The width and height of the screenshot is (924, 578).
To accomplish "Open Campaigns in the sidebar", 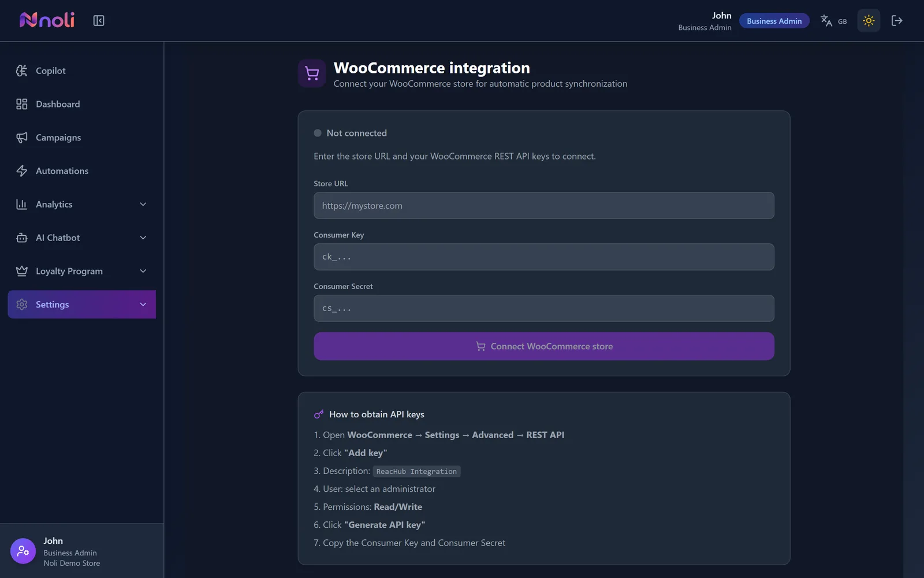I will coord(82,138).
